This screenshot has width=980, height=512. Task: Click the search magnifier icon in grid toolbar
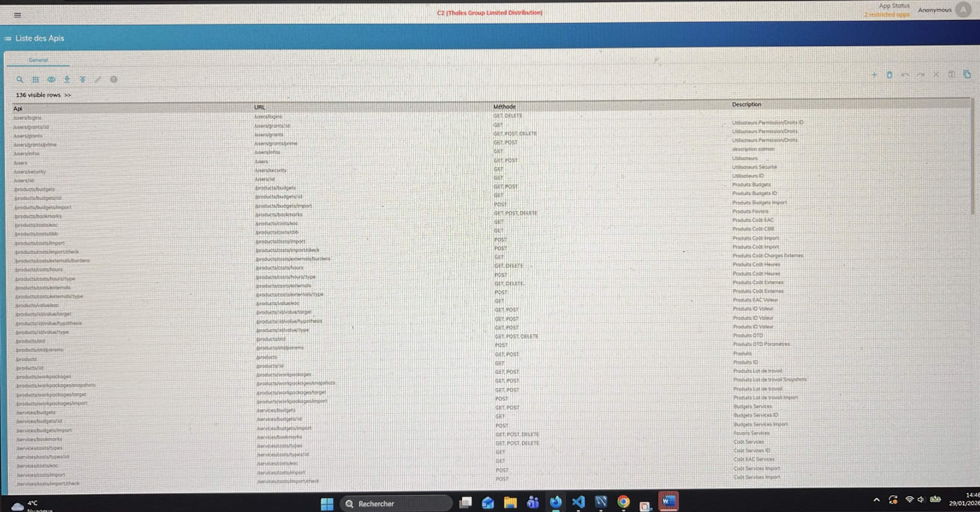pos(20,80)
